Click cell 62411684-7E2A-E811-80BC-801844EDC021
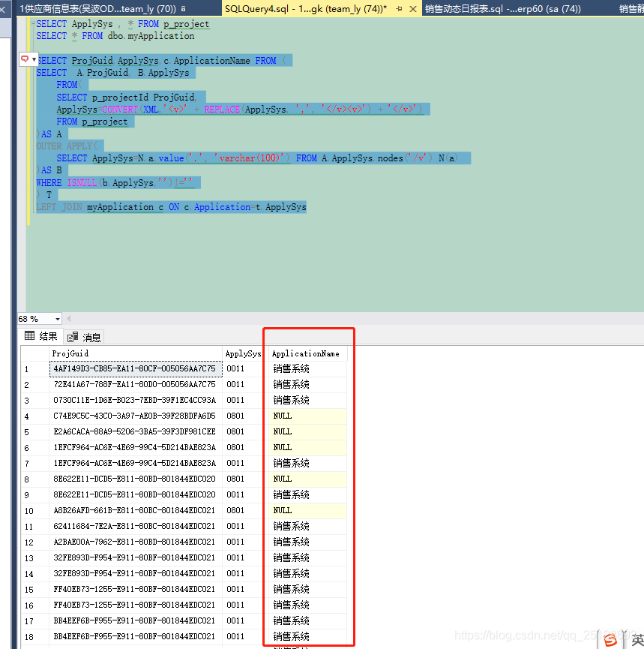Viewport: 644px width, 649px height. tap(135, 526)
